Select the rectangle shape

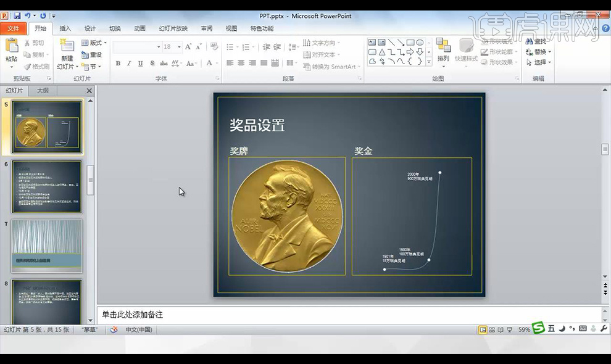tap(410, 43)
